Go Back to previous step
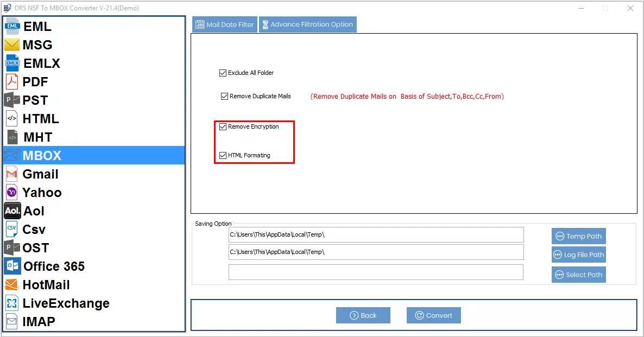This screenshot has width=644, height=337. click(363, 315)
